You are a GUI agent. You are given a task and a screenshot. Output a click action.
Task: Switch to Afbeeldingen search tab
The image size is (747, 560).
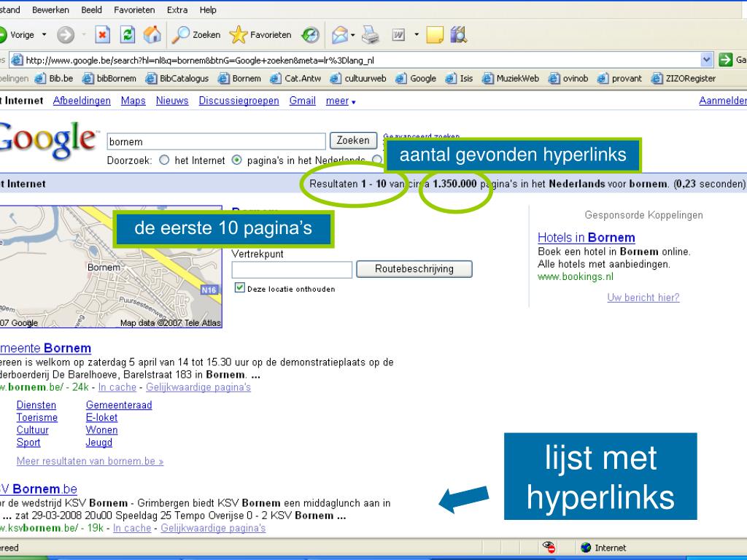pyautogui.click(x=82, y=101)
